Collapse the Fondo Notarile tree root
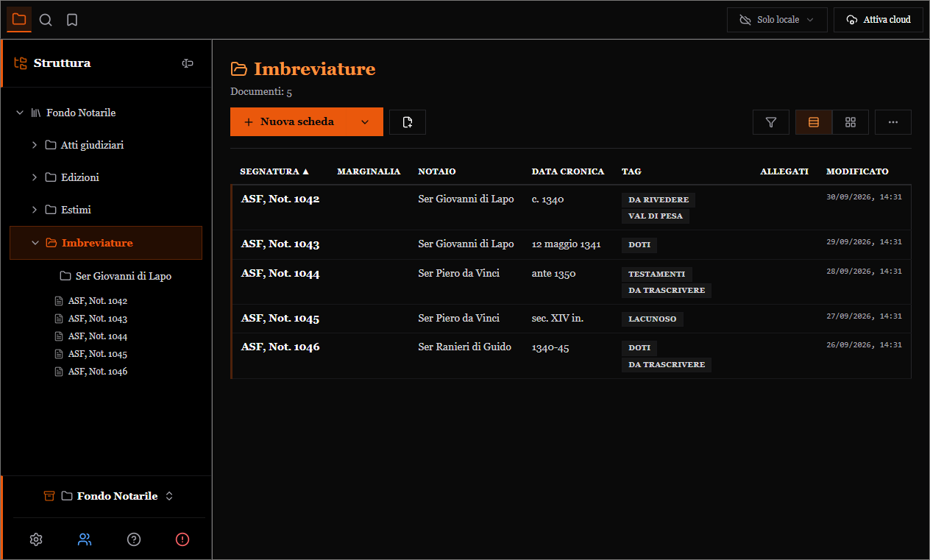The width and height of the screenshot is (930, 560). (x=20, y=113)
